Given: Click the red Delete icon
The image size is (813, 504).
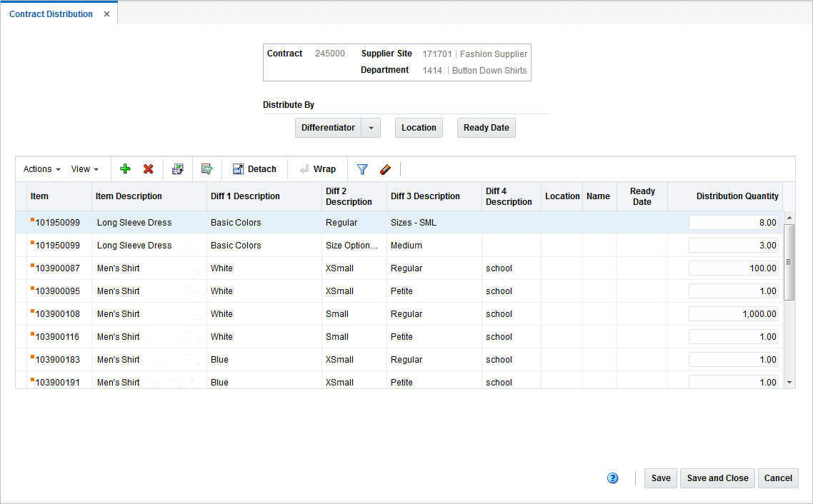Looking at the screenshot, I should click(148, 169).
